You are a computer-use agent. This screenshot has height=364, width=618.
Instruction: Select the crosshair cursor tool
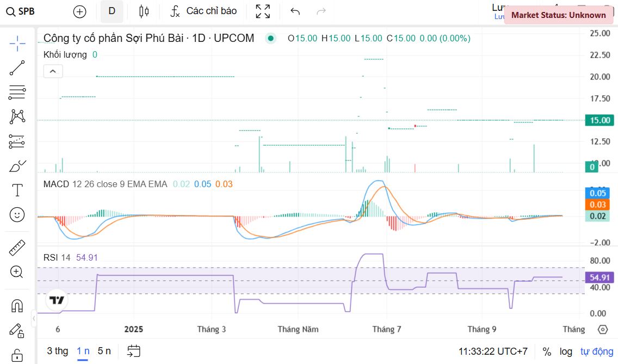(x=17, y=44)
